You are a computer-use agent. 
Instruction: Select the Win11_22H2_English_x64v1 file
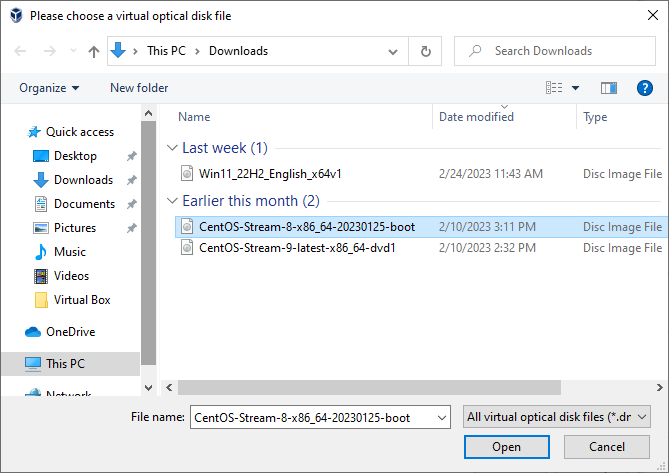pyautogui.click(x=270, y=174)
